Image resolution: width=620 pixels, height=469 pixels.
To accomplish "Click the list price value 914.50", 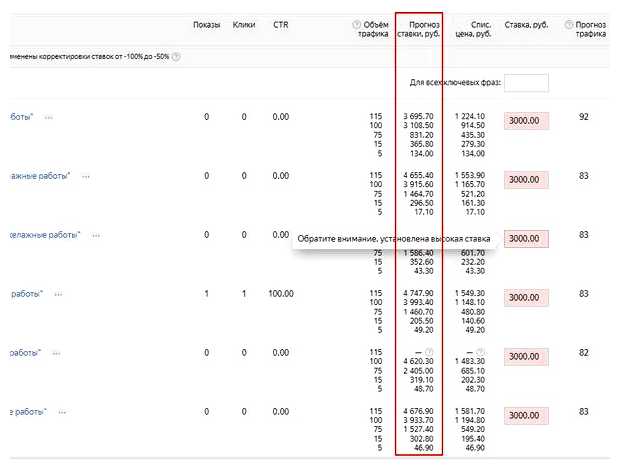I will coord(473,125).
